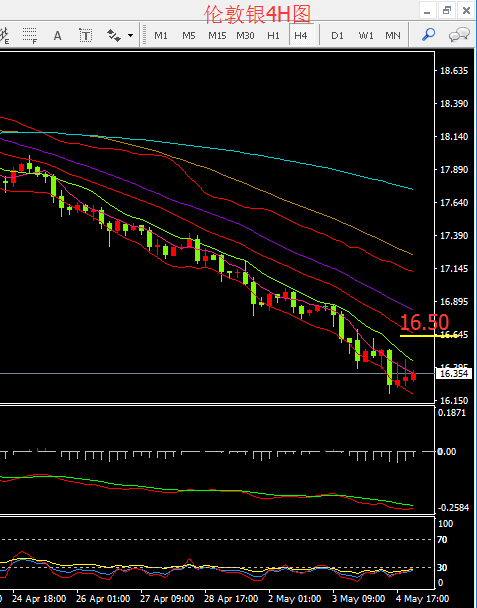Click the 16.895 price axis label
Screen dimensions: 477x608
[454, 301]
